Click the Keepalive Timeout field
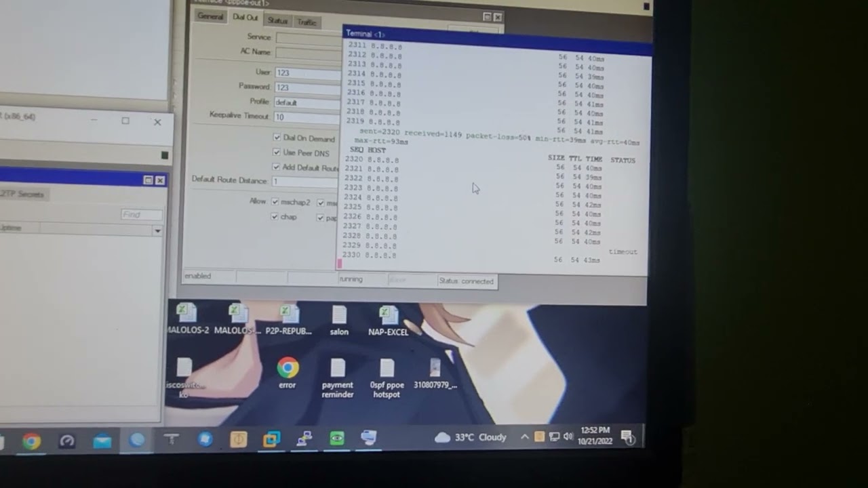Image resolution: width=868 pixels, height=488 pixels. [307, 117]
